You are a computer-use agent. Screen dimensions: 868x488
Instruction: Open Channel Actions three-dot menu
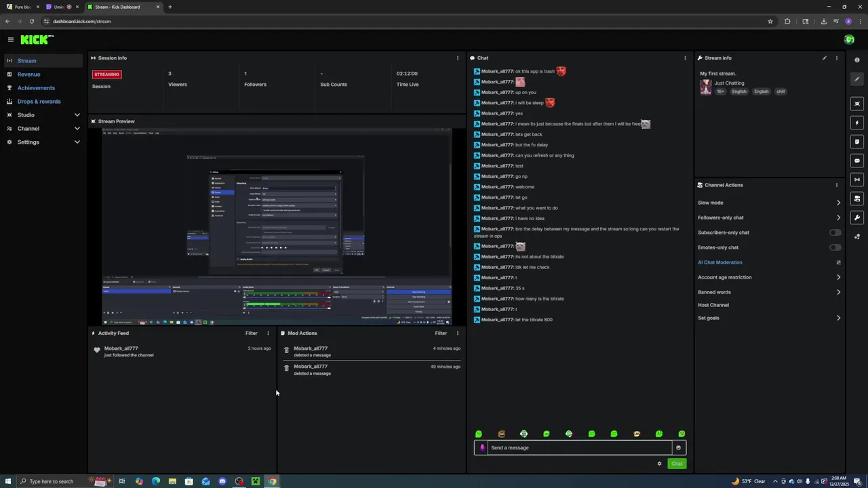tap(836, 185)
